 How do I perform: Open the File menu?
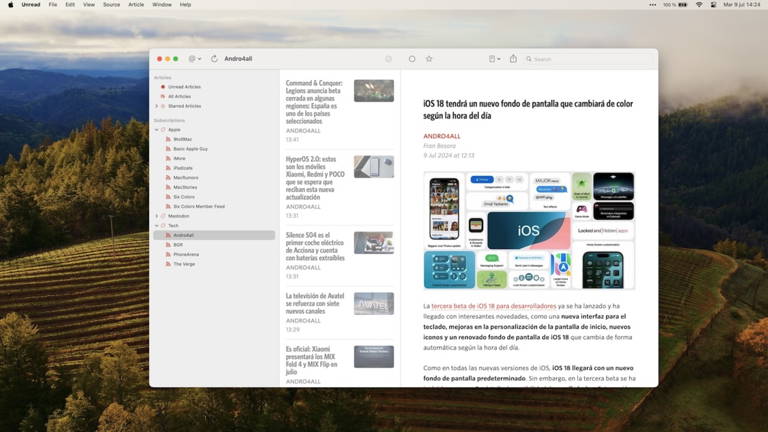pos(53,4)
